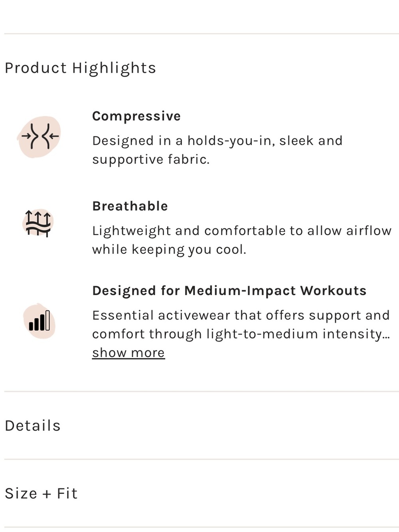Viewport: 399px width, 532px height.
Task: Click the lightweight airflow description text
Action: 242,240
